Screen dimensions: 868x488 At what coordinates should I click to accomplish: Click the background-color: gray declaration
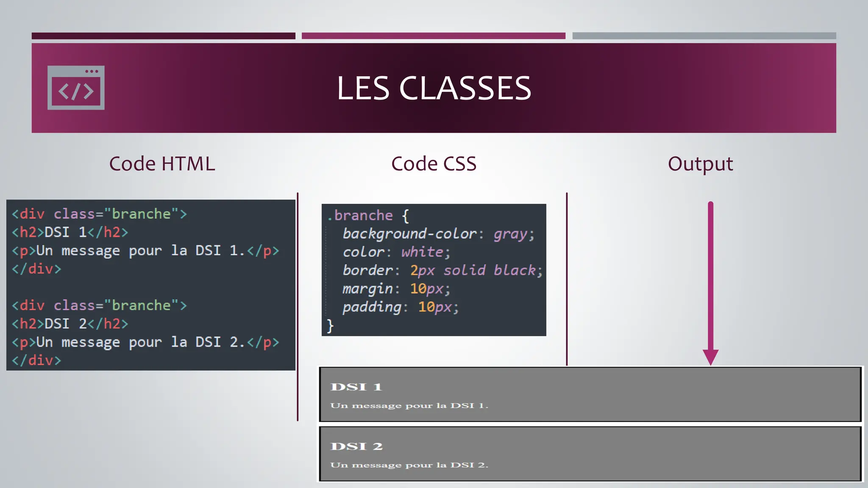439,234
